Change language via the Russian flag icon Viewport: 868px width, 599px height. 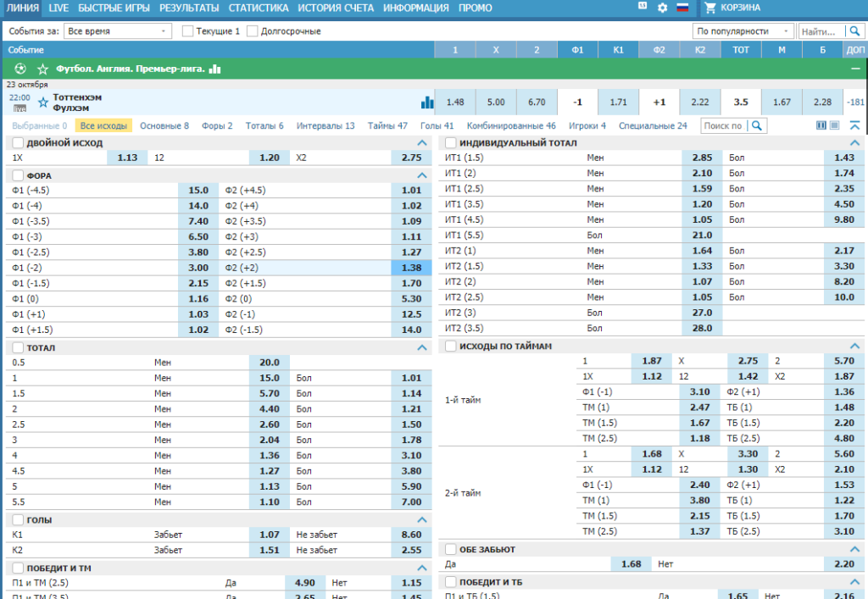[x=682, y=8]
